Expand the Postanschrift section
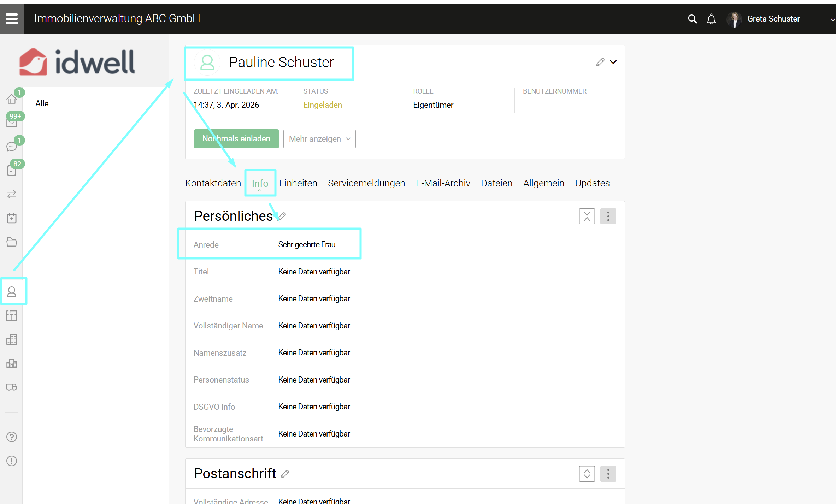This screenshot has width=836, height=504. 587,474
